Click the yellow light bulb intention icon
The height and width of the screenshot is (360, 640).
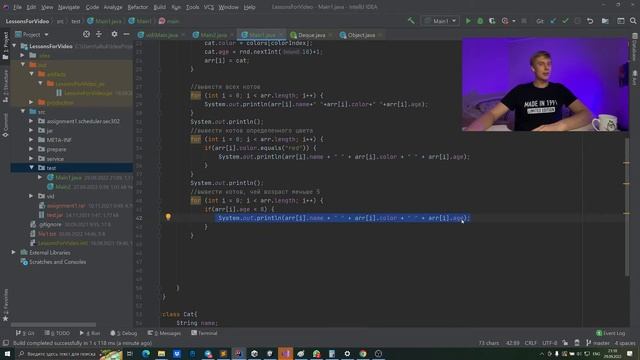pyautogui.click(x=168, y=217)
